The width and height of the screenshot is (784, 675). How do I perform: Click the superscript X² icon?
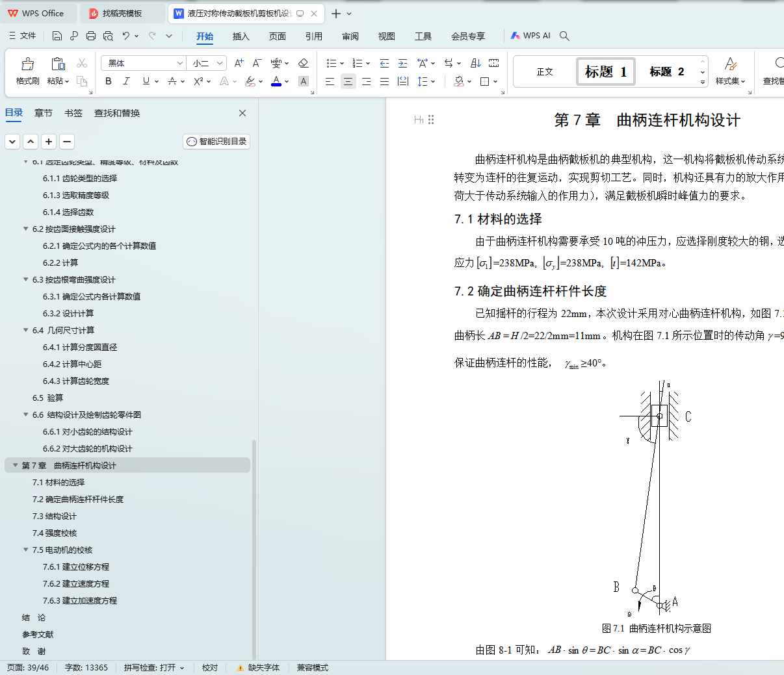click(x=198, y=81)
